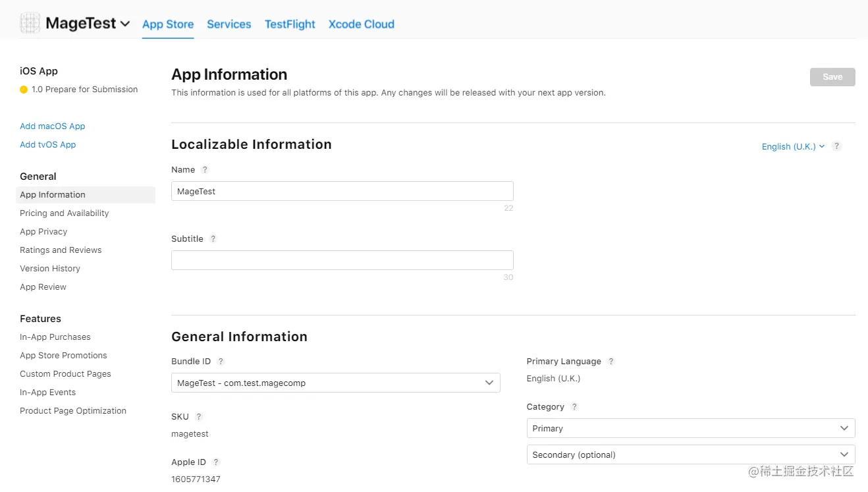Click the Bundle ID help icon
Screen dimensions: 868x492
pyautogui.click(x=221, y=362)
